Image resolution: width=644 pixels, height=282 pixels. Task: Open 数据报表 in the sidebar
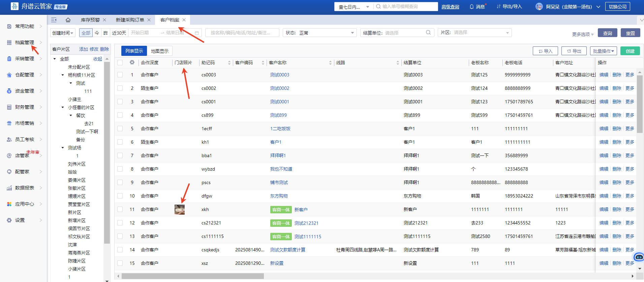(x=24, y=188)
